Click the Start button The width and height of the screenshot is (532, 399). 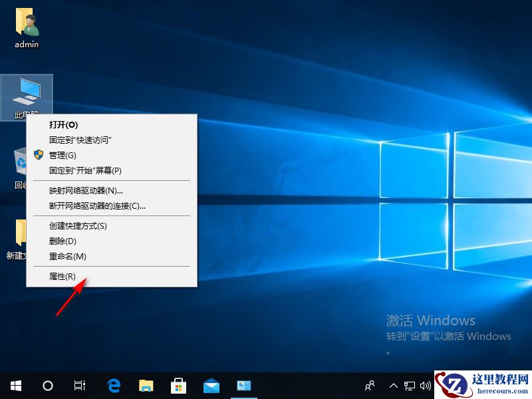[x=15, y=386]
